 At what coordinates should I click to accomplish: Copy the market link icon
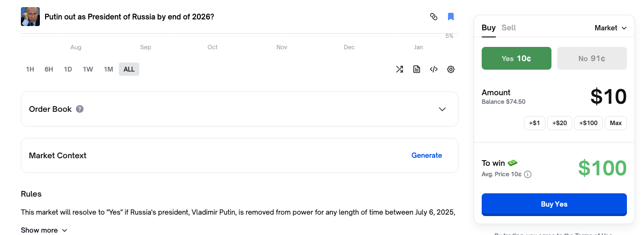tap(433, 17)
